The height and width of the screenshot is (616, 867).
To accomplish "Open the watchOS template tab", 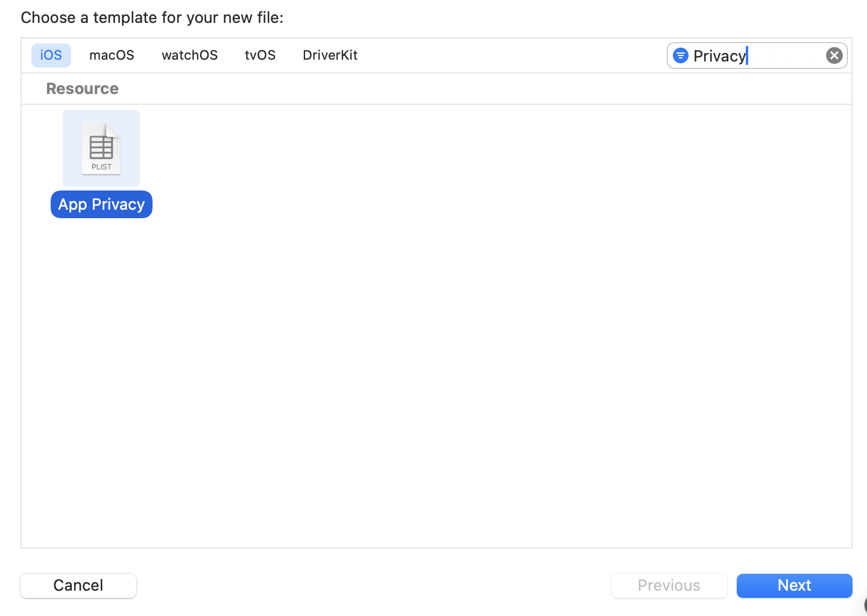I will [x=189, y=55].
